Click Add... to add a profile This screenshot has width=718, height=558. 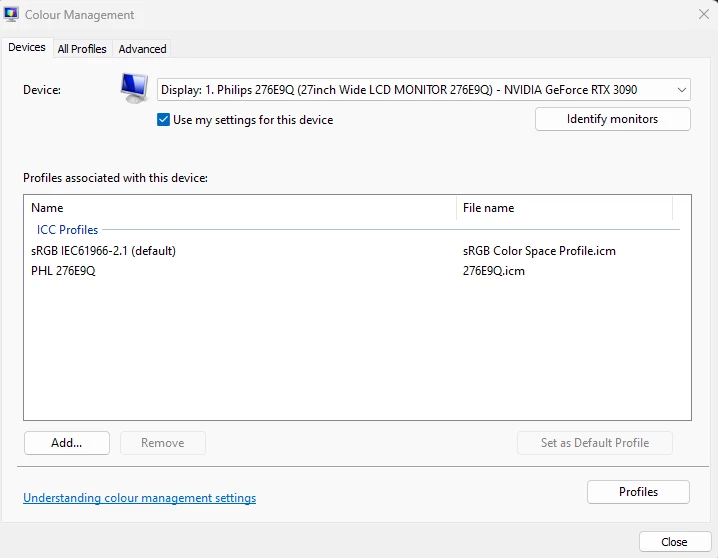[67, 443]
